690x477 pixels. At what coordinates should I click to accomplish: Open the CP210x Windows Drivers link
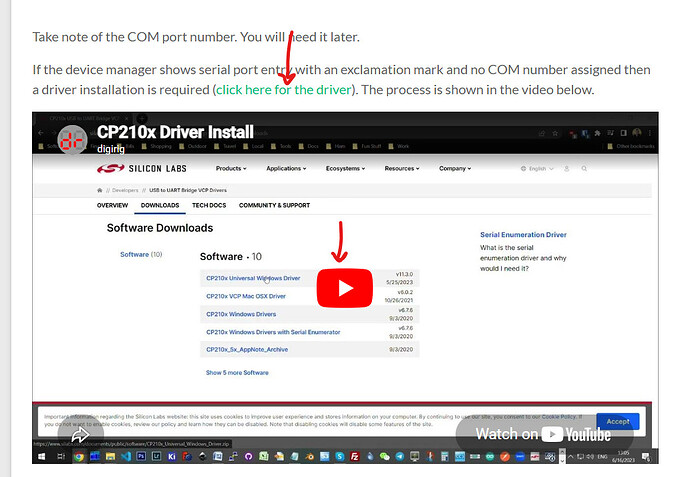[241, 314]
